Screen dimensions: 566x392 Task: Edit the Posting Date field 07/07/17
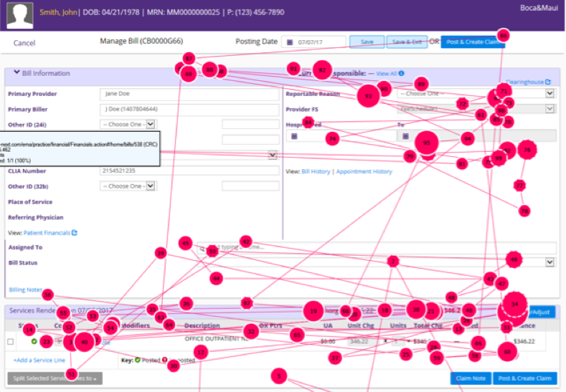coord(313,42)
